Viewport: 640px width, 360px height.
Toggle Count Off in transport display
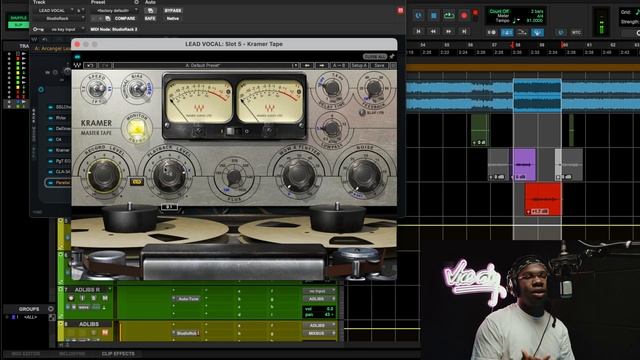(x=498, y=11)
